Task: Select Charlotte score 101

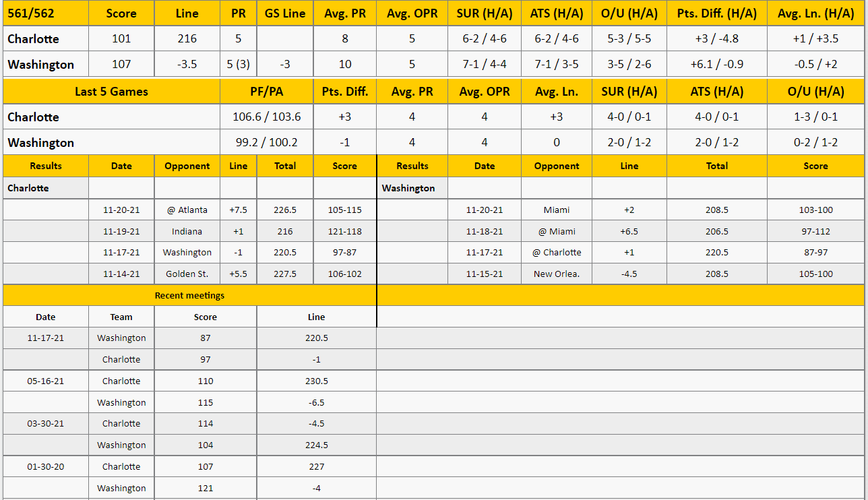Action: [x=121, y=38]
